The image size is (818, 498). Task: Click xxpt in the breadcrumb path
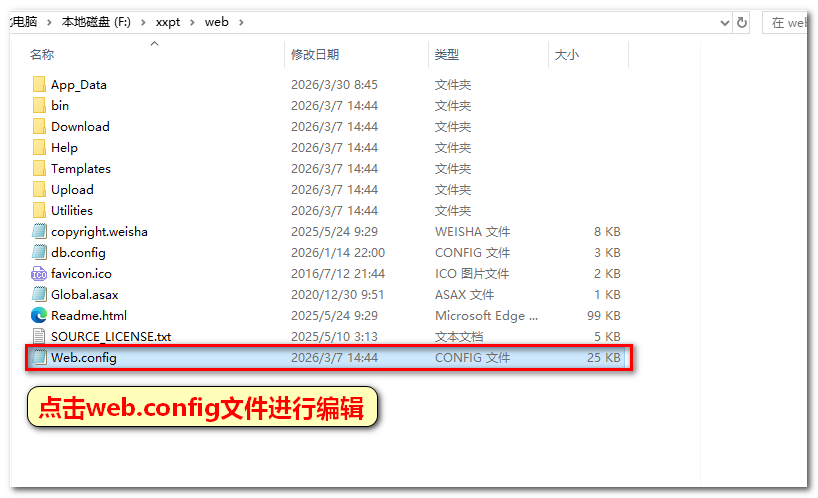pyautogui.click(x=168, y=22)
